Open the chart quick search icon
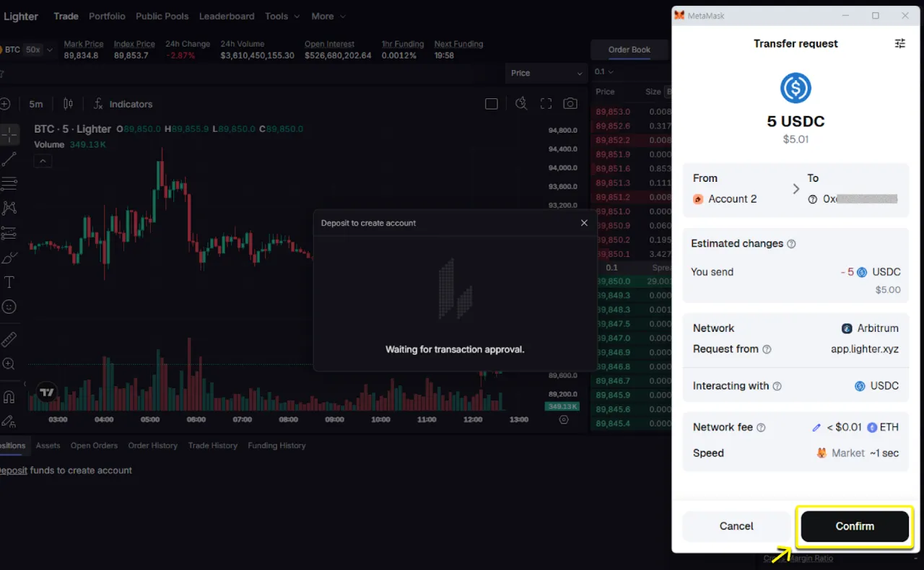The image size is (924, 570). coord(521,104)
